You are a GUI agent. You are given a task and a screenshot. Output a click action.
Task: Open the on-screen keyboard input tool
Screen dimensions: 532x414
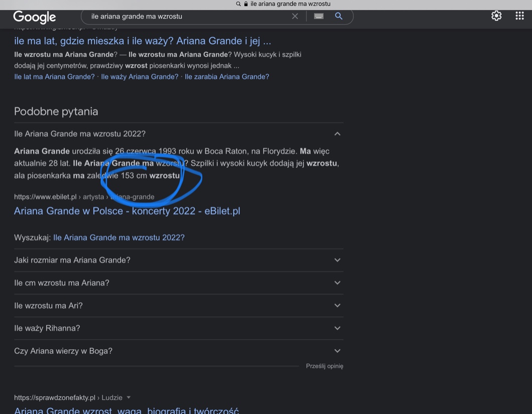tap(319, 16)
